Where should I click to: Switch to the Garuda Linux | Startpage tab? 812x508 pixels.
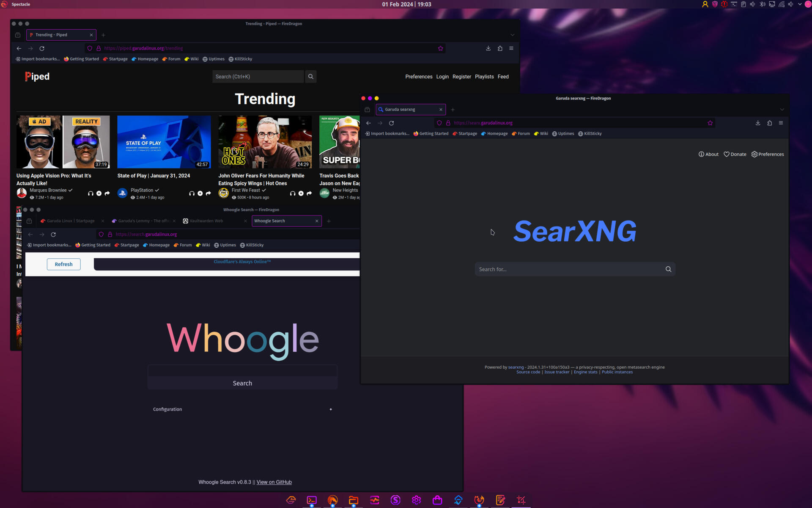(x=71, y=221)
